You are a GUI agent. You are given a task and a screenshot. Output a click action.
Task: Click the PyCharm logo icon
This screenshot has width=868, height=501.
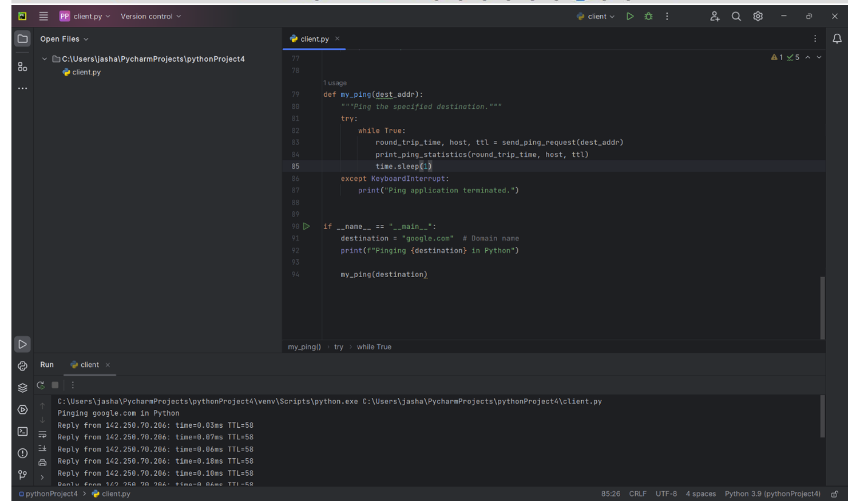pyautogui.click(x=22, y=16)
